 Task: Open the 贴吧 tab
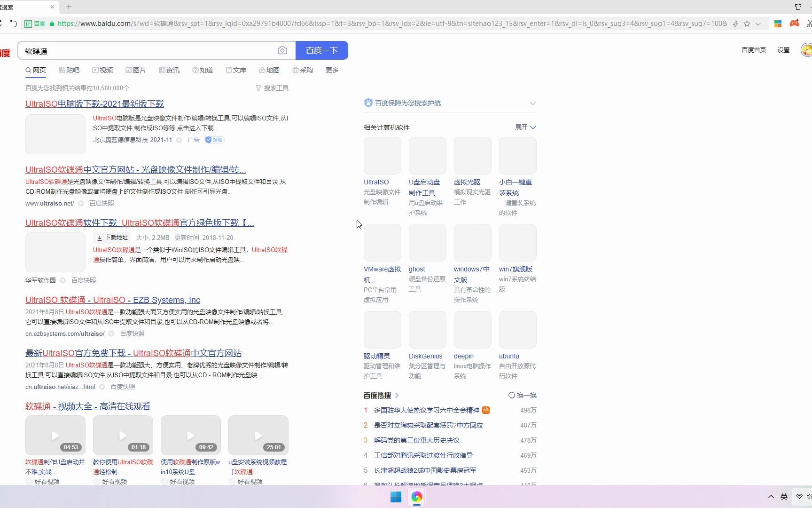tap(69, 70)
